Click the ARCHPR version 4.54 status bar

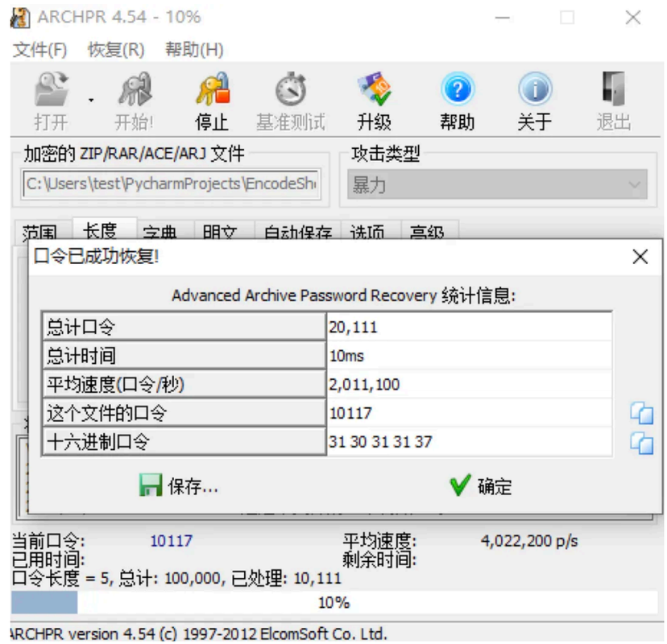pyautogui.click(x=199, y=634)
